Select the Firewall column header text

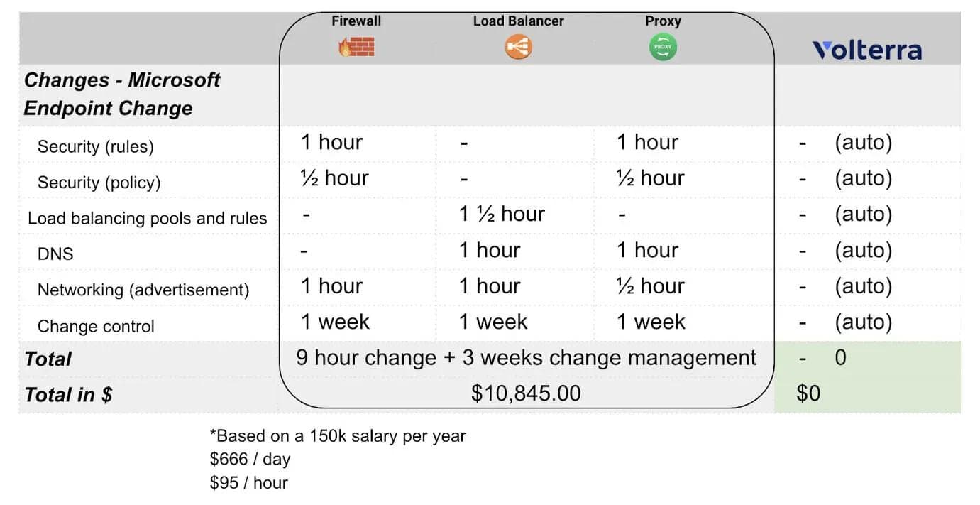tap(356, 21)
